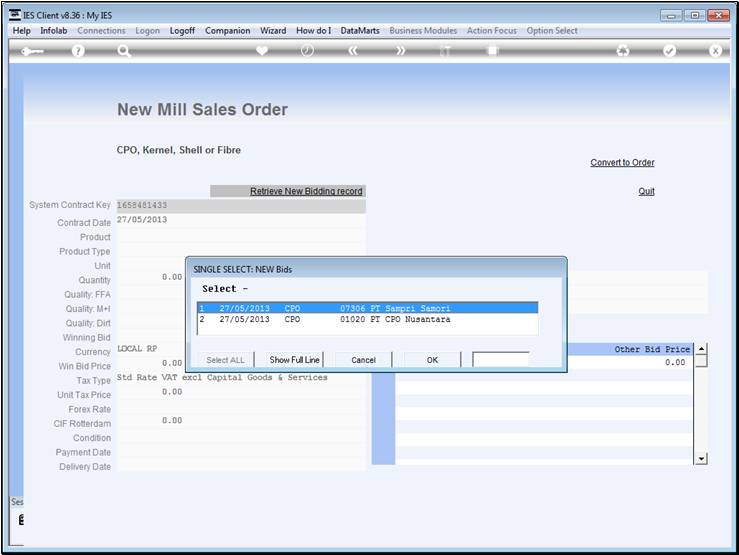Open the help question mark icon
The height and width of the screenshot is (555, 739).
coord(78,51)
